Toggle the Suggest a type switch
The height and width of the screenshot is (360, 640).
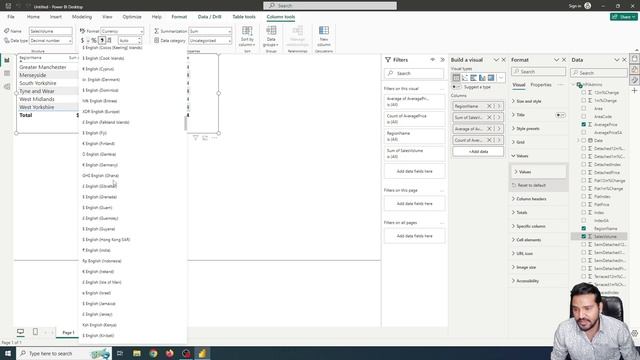click(456, 87)
